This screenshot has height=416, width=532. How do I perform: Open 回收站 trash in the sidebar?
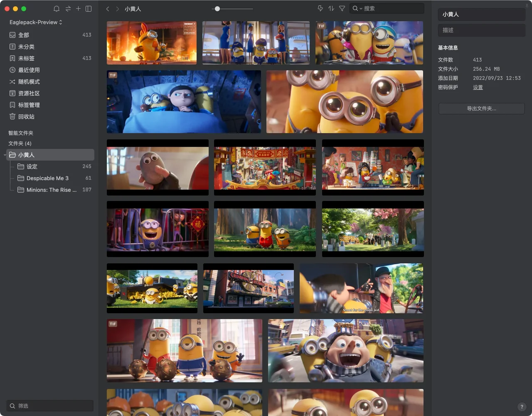(x=51, y=116)
